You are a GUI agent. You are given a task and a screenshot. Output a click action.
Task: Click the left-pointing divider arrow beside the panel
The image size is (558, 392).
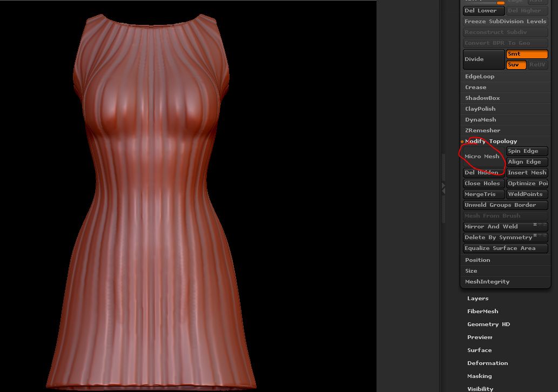click(443, 191)
